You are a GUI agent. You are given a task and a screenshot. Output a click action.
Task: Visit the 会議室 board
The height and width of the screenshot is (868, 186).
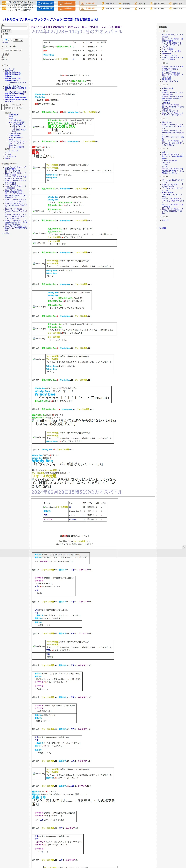coord(11,118)
